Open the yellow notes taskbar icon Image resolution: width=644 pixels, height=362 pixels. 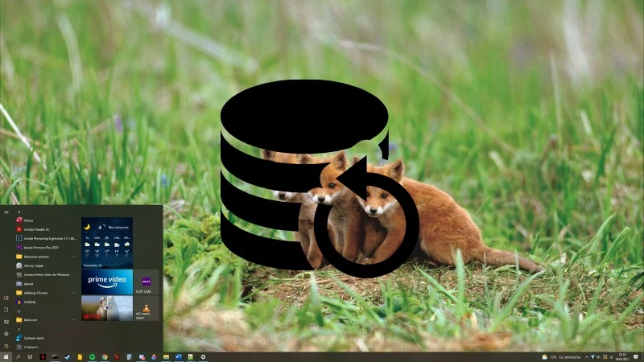pyautogui.click(x=80, y=357)
